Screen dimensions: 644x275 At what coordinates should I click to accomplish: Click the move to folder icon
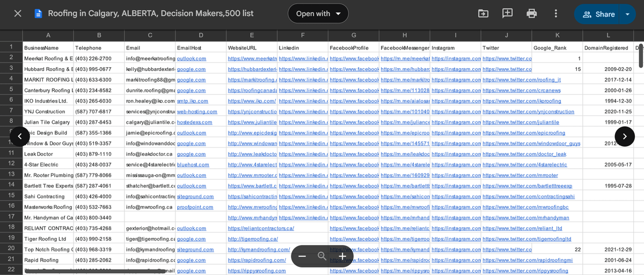coord(484,13)
